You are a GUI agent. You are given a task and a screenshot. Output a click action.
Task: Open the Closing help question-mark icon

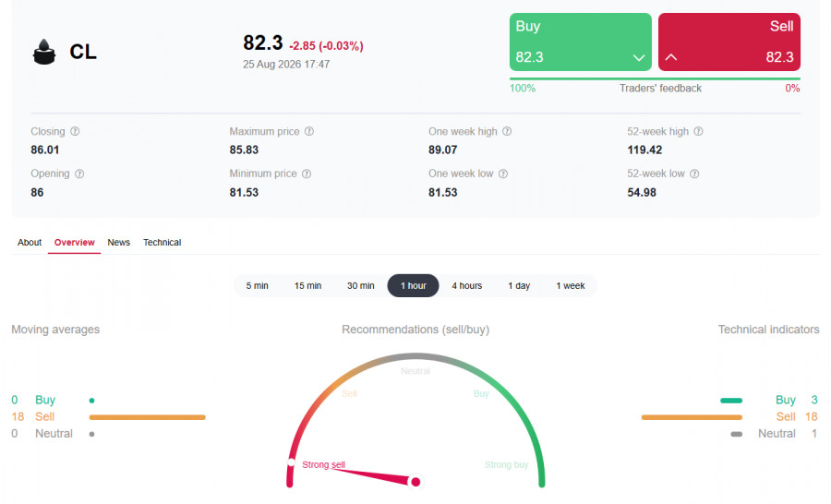click(75, 131)
